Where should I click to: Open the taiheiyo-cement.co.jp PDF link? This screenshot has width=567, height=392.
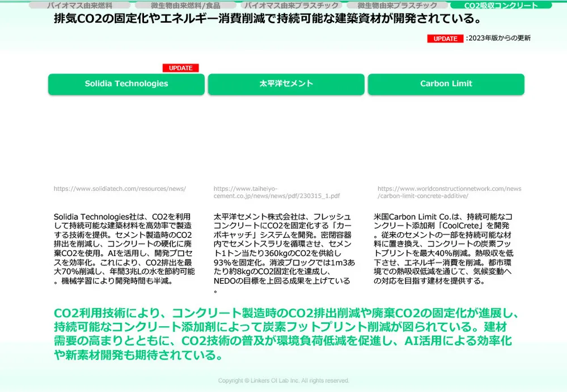click(276, 193)
